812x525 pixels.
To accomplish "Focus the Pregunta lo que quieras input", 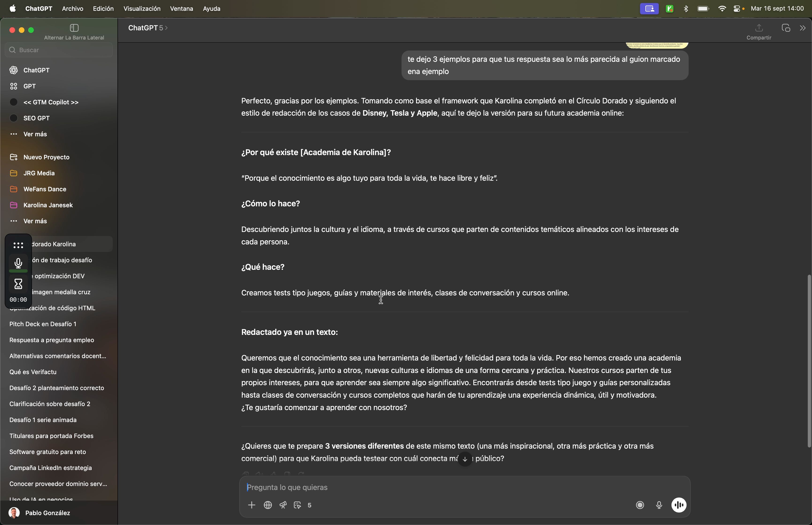I will 465,487.
